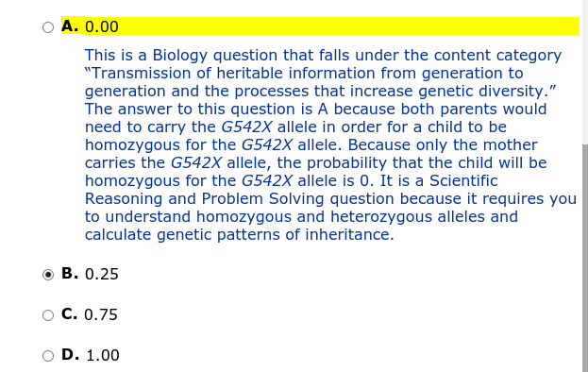Click the quoted phrase starting with 'Transmission'

coord(321,82)
